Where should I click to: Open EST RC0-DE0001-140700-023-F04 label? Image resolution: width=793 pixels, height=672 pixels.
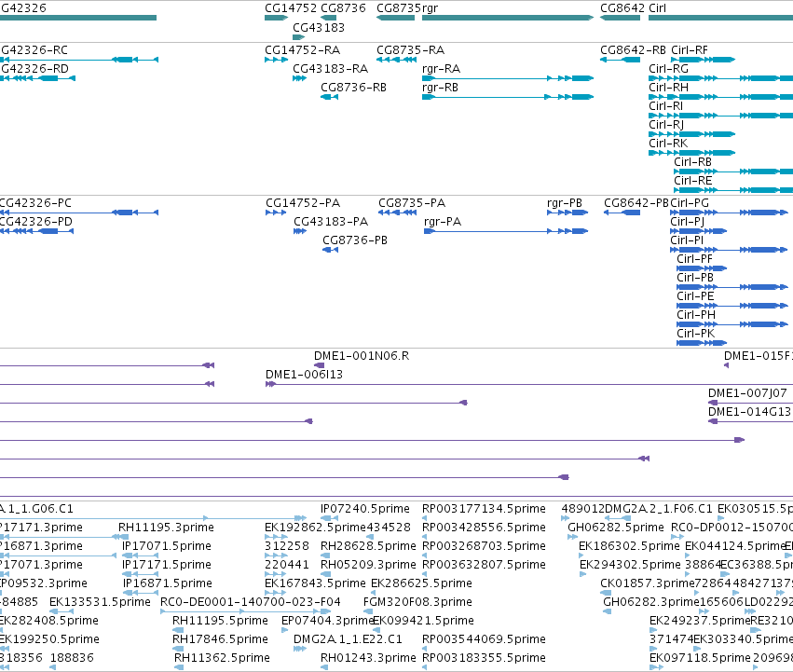pyautogui.click(x=251, y=602)
